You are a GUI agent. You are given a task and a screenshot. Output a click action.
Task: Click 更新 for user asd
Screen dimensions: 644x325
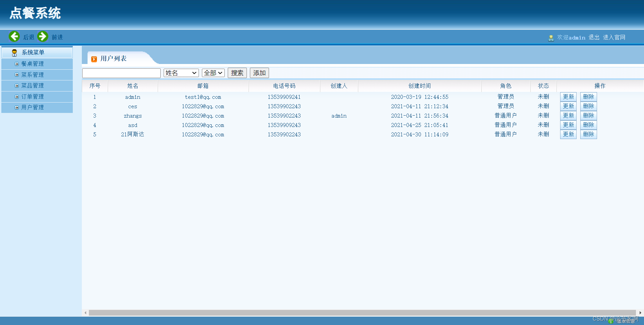568,125
